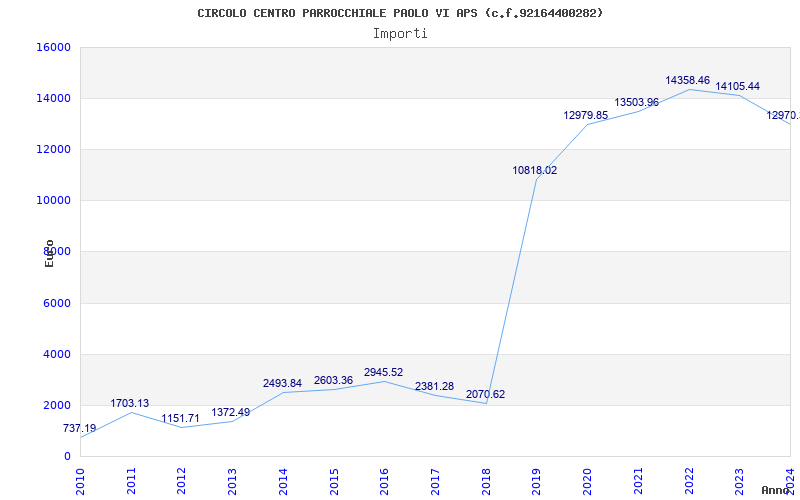Viewport: 800px width, 500px height.
Task: Select the 2070.62 data label
Action: click(485, 394)
